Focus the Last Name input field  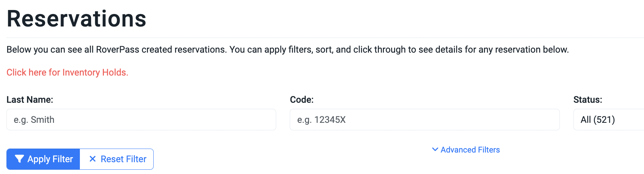[x=141, y=120]
